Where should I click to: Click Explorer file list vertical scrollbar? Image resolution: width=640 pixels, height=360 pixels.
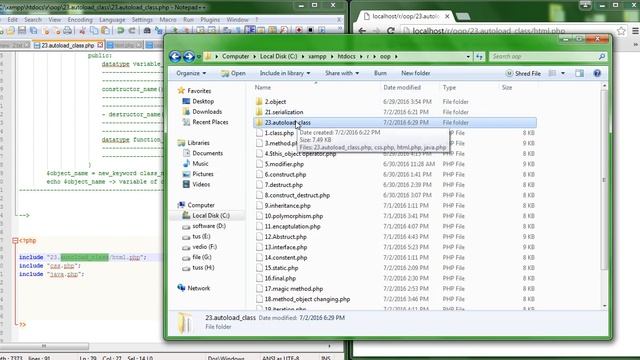coord(604,180)
